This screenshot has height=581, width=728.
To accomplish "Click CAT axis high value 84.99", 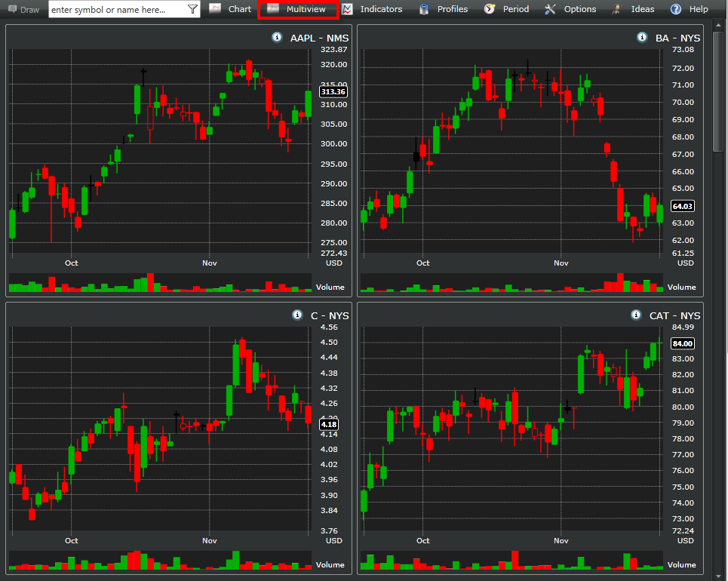I will [683, 327].
